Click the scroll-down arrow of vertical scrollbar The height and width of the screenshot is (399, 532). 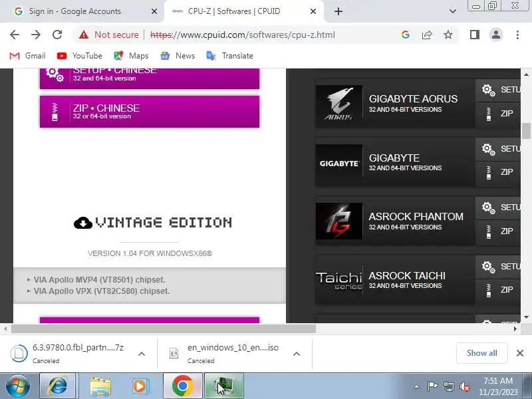526,317
